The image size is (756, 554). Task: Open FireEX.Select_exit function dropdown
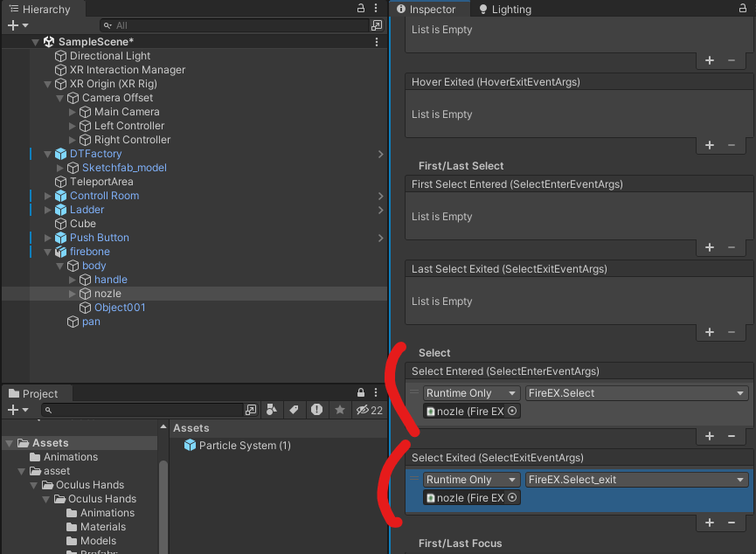[636, 480]
